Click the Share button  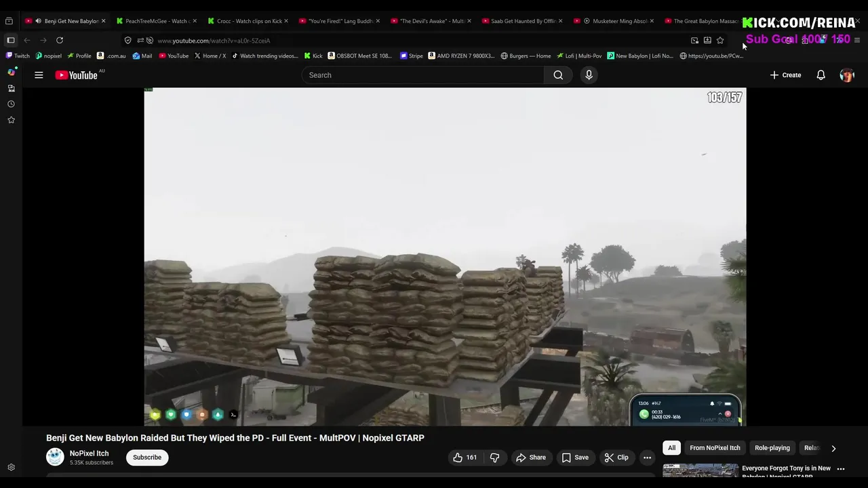pyautogui.click(x=530, y=457)
